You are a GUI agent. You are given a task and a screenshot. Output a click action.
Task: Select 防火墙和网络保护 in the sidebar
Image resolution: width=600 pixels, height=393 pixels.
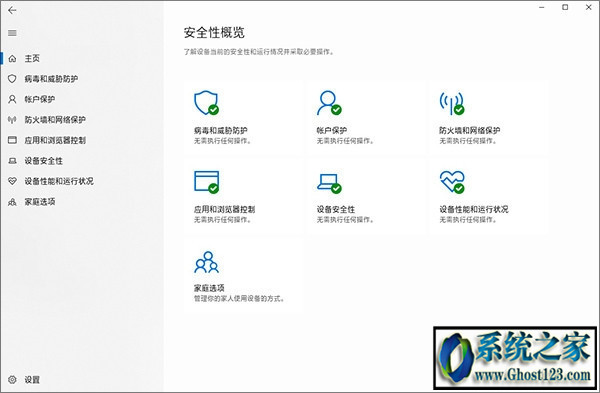(x=55, y=120)
